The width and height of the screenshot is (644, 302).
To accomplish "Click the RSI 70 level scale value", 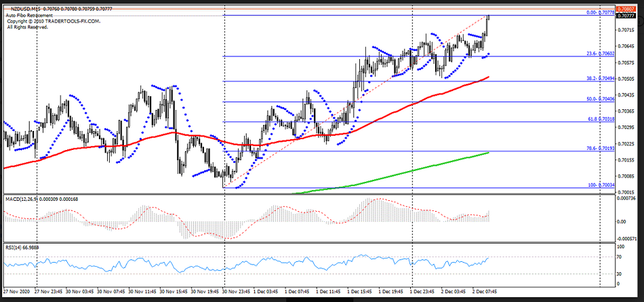I will [x=620, y=257].
